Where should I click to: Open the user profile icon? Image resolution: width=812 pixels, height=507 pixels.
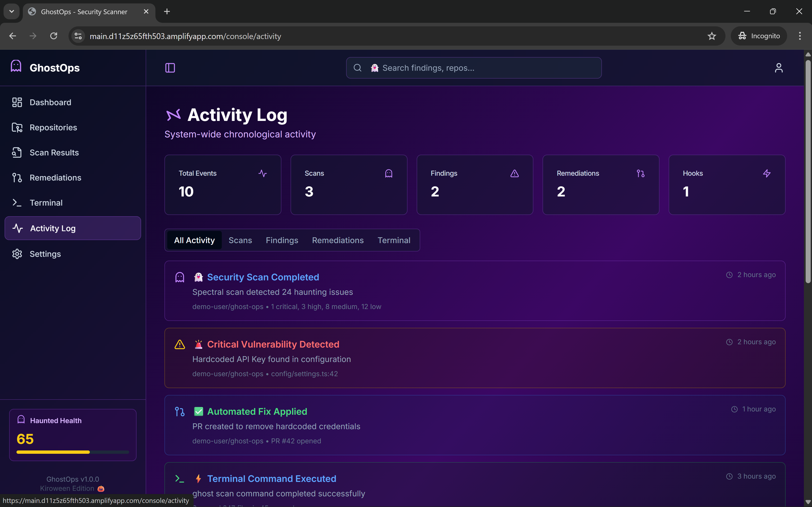pyautogui.click(x=779, y=68)
